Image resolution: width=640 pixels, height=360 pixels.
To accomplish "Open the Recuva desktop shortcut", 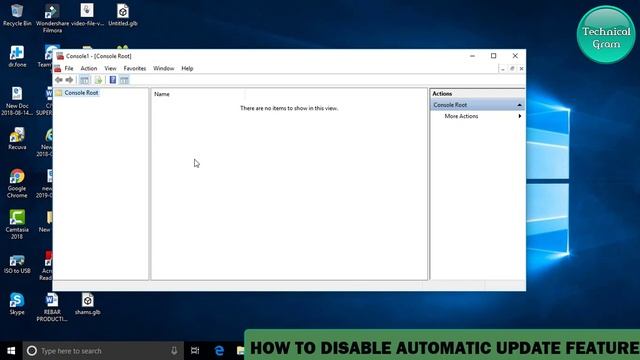I will 17,139.
